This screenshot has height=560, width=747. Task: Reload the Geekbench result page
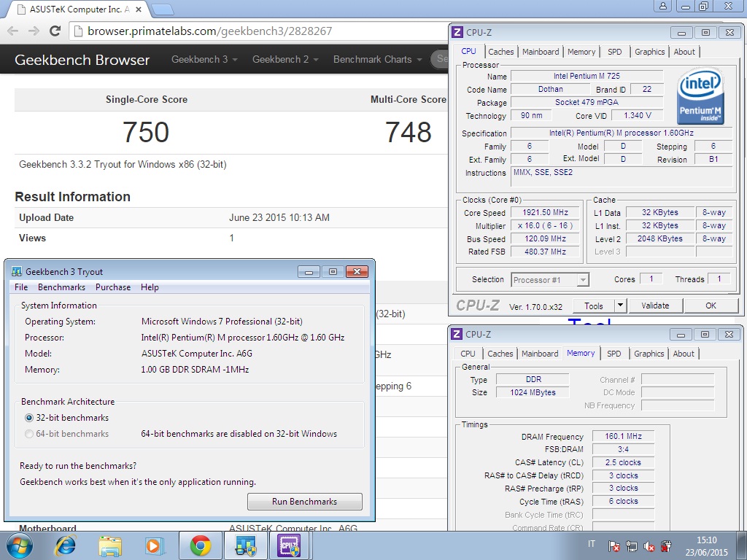[55, 31]
